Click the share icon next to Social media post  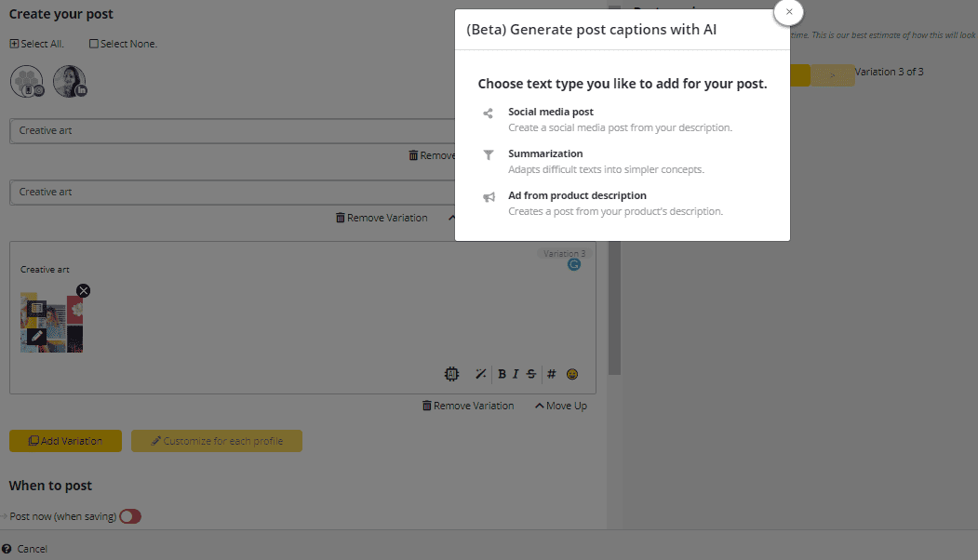tap(488, 113)
